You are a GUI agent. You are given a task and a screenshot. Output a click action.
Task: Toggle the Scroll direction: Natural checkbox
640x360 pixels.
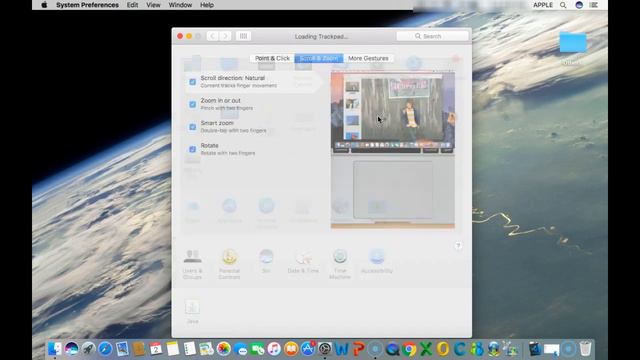pos(192,82)
